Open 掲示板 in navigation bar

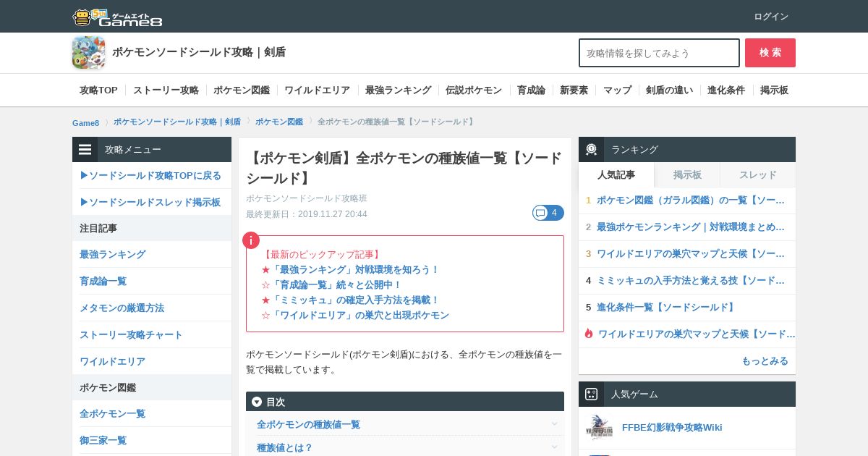click(x=774, y=90)
